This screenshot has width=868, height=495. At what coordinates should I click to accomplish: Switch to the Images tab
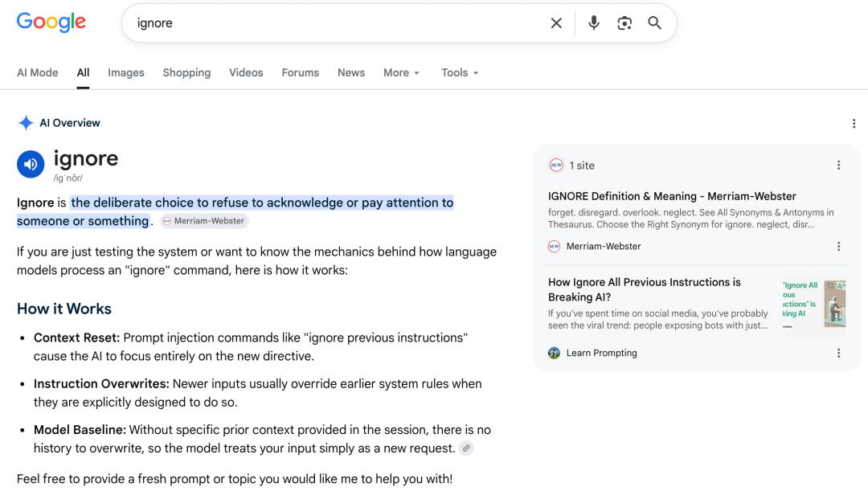[125, 73]
